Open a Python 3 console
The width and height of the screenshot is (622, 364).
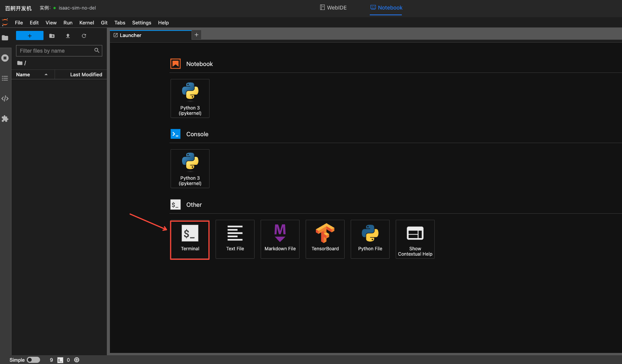190,169
